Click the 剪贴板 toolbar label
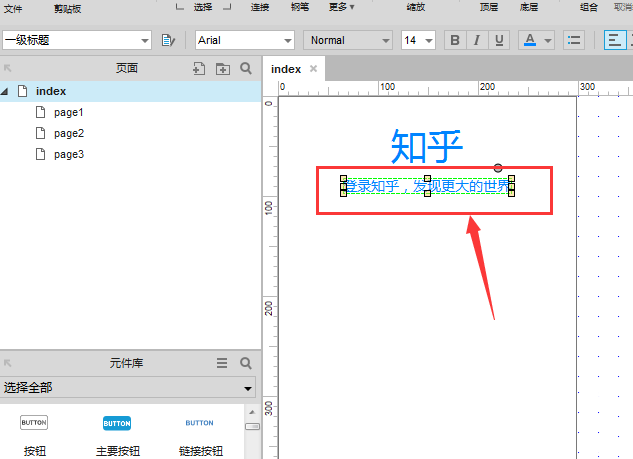 [x=68, y=8]
